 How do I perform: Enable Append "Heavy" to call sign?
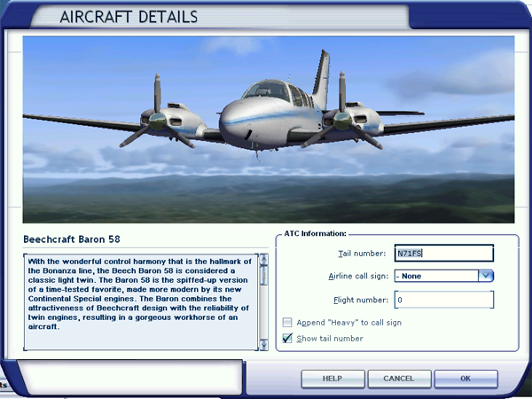[287, 323]
